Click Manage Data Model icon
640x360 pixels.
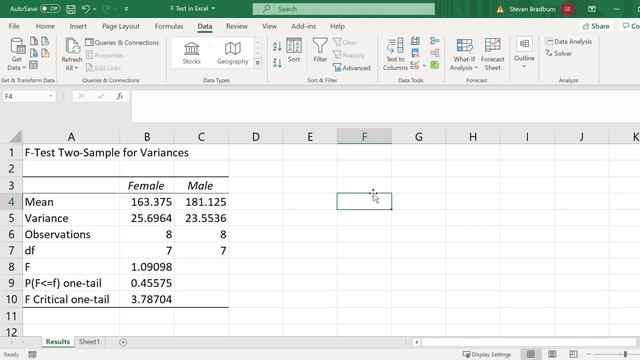click(x=435, y=65)
